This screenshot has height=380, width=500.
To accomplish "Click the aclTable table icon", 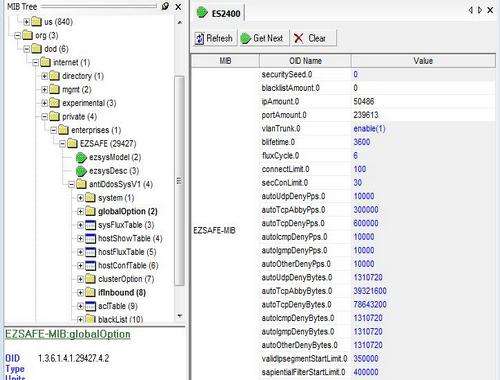I will 90,306.
